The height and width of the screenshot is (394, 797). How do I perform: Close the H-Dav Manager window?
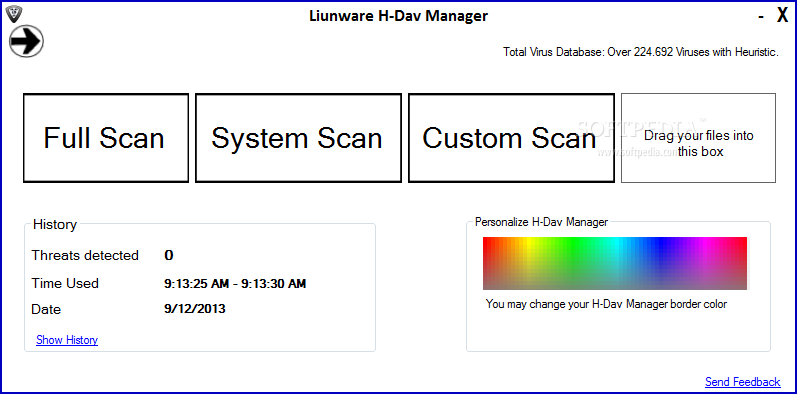782,16
